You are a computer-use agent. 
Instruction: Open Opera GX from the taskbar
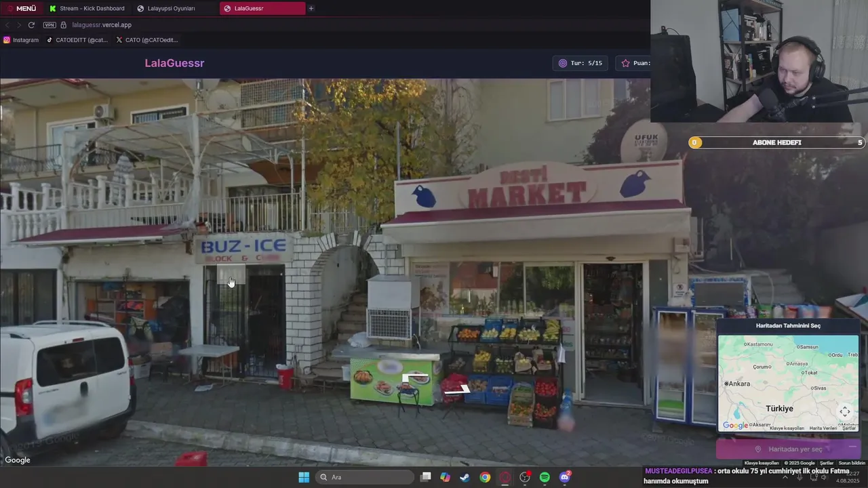(x=505, y=477)
